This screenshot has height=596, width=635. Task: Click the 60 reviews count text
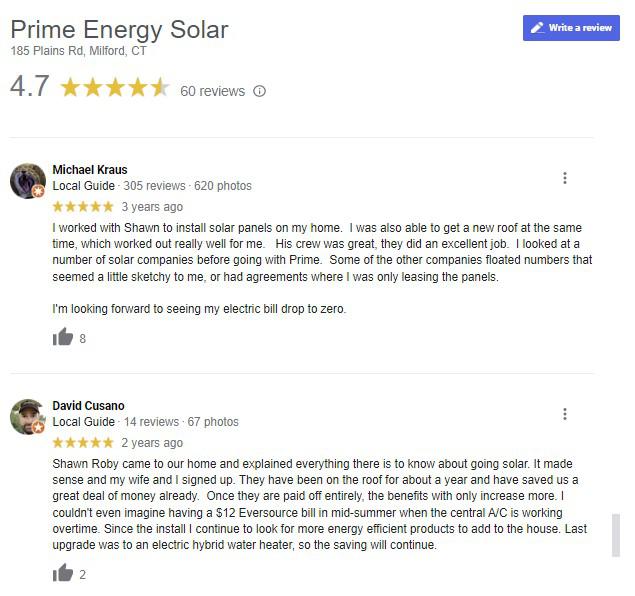click(212, 91)
